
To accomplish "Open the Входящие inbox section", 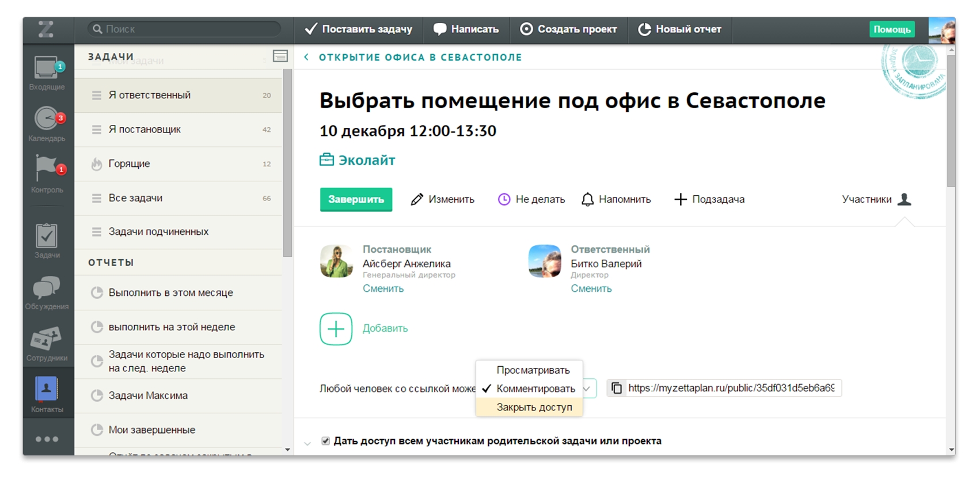I will pos(47,73).
